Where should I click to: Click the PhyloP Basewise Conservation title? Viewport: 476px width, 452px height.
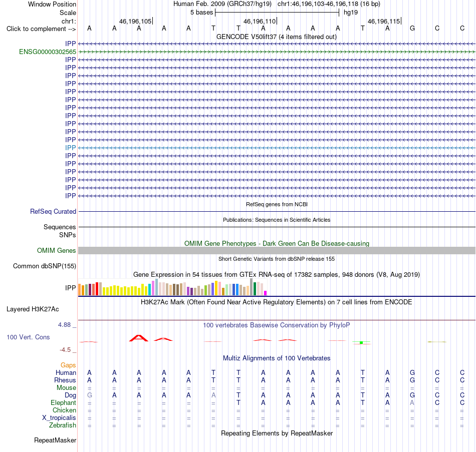tap(277, 325)
